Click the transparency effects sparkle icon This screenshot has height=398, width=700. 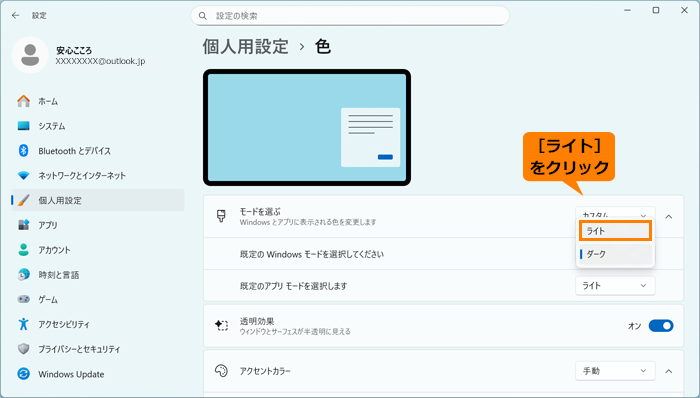pyautogui.click(x=221, y=326)
